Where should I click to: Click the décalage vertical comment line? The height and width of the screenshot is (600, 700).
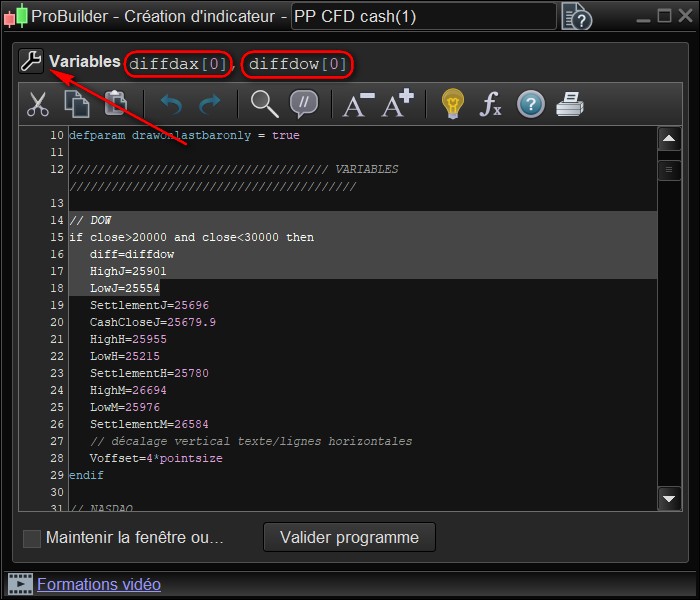click(251, 441)
